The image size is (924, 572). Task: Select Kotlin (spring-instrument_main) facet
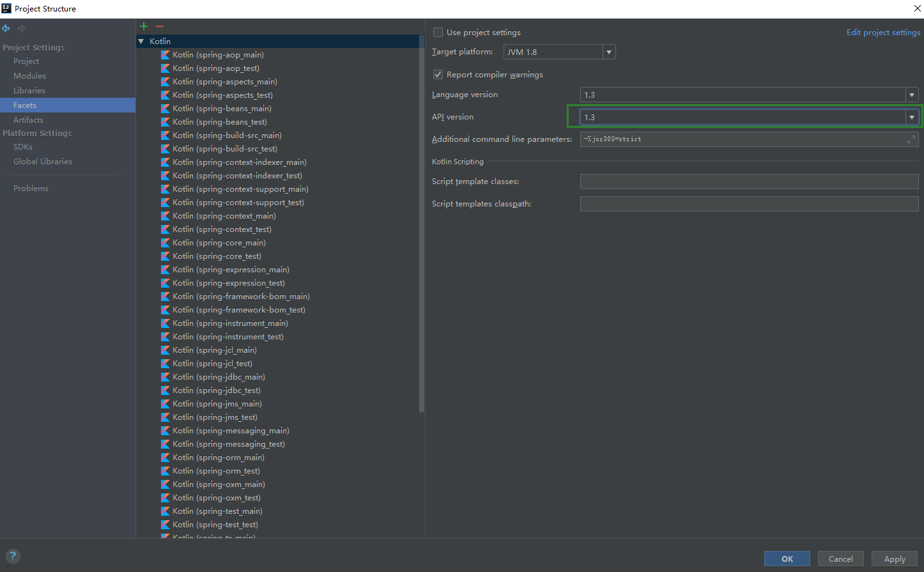point(230,323)
